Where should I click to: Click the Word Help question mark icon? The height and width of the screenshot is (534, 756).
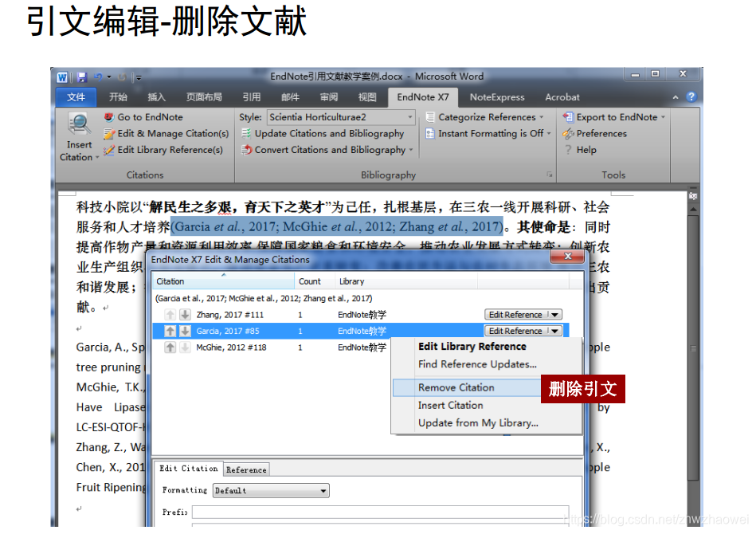(691, 97)
